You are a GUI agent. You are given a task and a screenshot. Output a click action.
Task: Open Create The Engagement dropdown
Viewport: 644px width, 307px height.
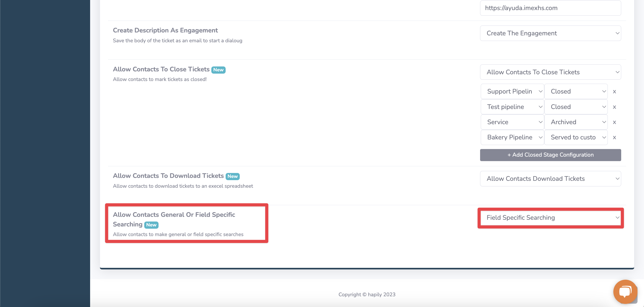[550, 33]
